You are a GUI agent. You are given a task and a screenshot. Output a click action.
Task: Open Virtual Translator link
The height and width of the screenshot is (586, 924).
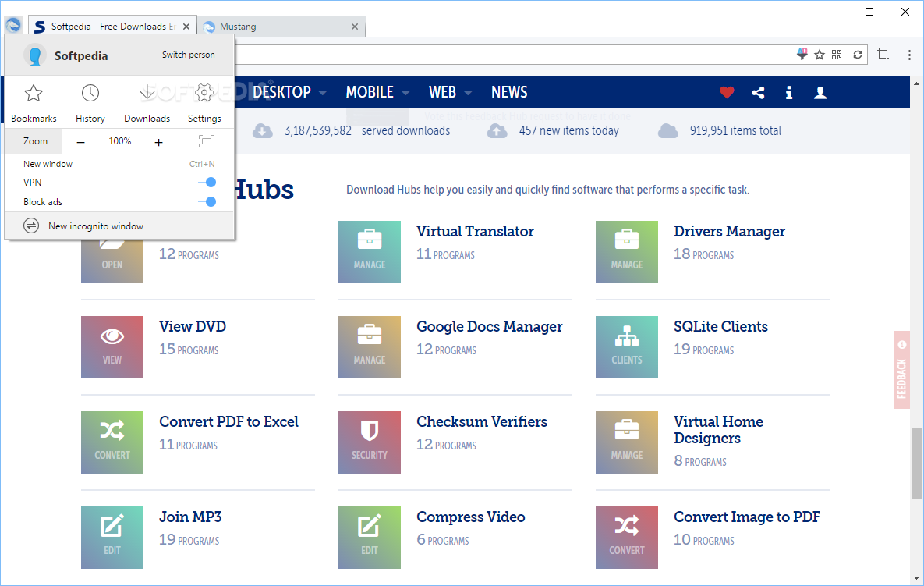pyautogui.click(x=475, y=231)
